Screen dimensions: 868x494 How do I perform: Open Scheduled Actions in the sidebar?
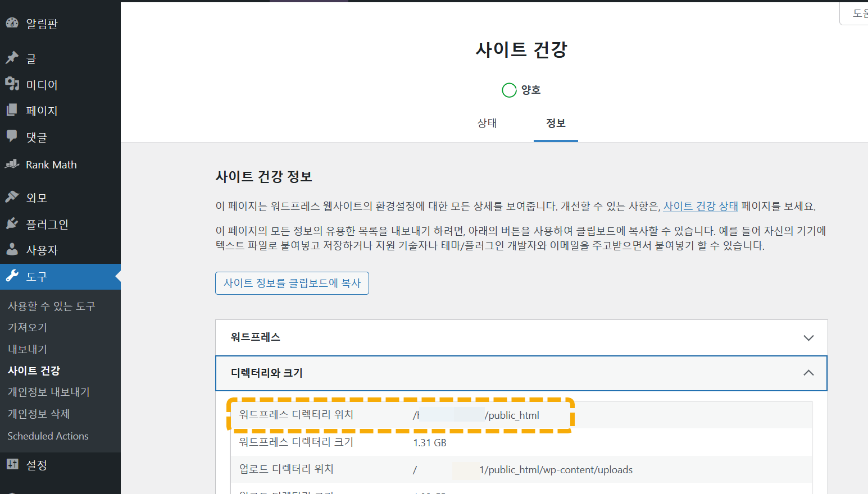coord(47,436)
